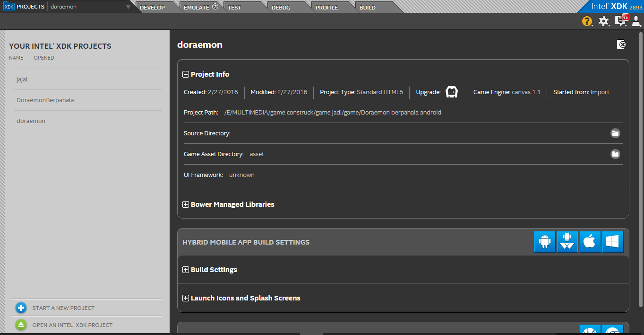Screen dimensions: 644x335
Task: Click the Started from: Import text
Action: 581,92
